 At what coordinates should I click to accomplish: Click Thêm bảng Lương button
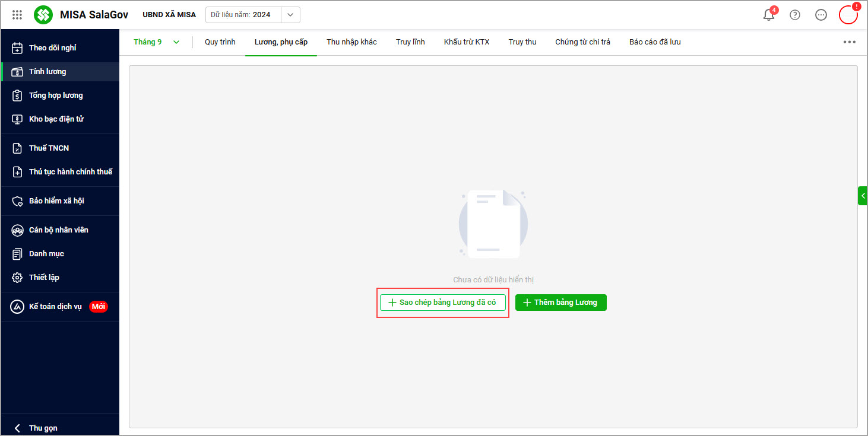click(x=560, y=303)
